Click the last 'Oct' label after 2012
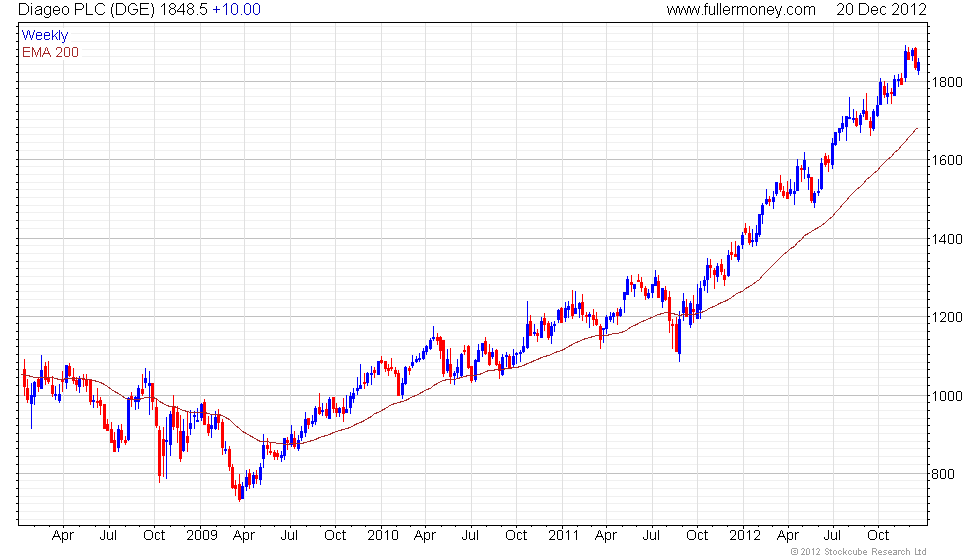The width and height of the screenshot is (980, 560). (x=878, y=535)
